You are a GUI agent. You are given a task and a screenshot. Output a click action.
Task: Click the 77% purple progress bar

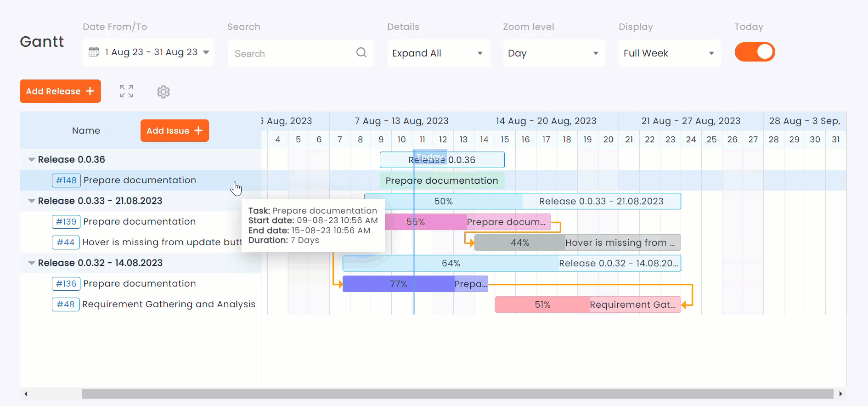[398, 284]
